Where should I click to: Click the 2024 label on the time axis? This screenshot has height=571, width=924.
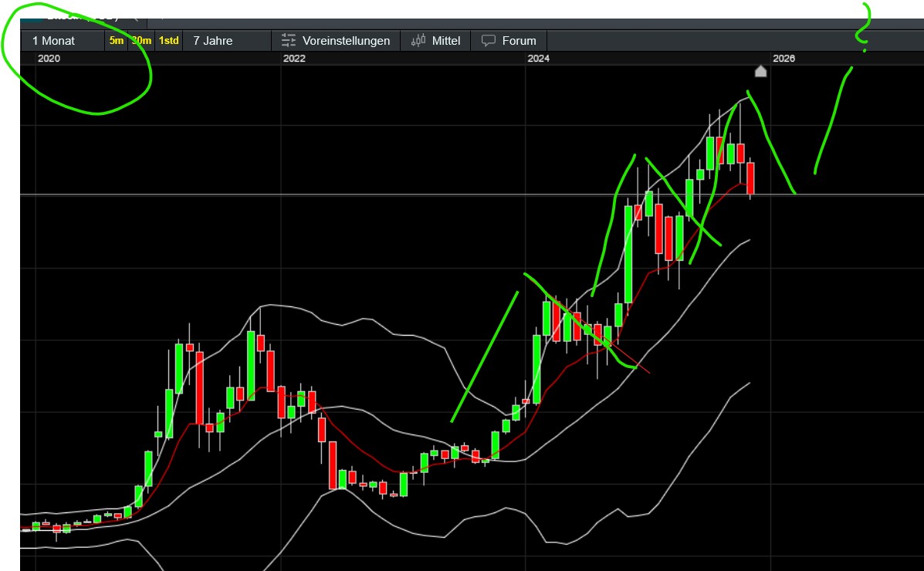click(x=538, y=59)
